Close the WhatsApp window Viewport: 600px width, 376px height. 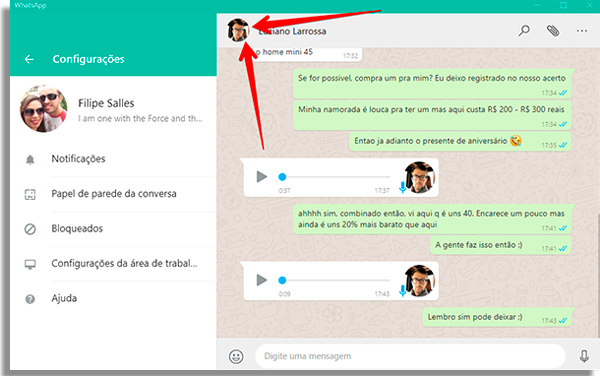pos(590,5)
